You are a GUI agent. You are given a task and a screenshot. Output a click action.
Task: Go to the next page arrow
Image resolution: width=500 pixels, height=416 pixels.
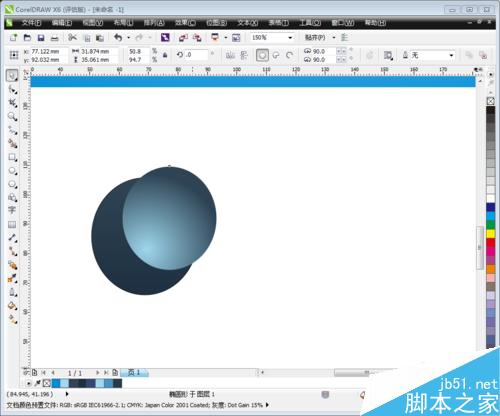(x=98, y=373)
